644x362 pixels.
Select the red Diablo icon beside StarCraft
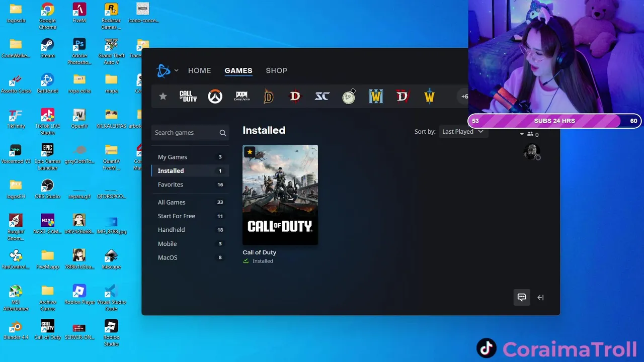[x=295, y=97]
